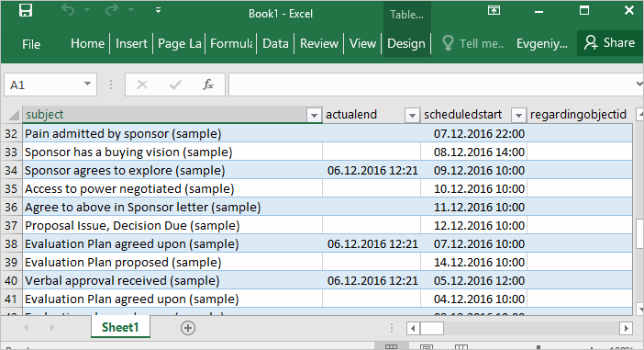Click horizontal scrollbar left arrow

413,328
